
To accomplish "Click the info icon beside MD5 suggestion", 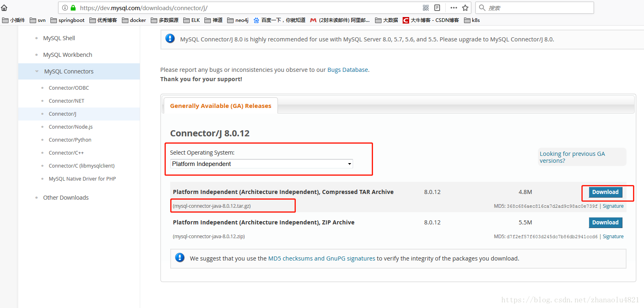I will (x=180, y=258).
